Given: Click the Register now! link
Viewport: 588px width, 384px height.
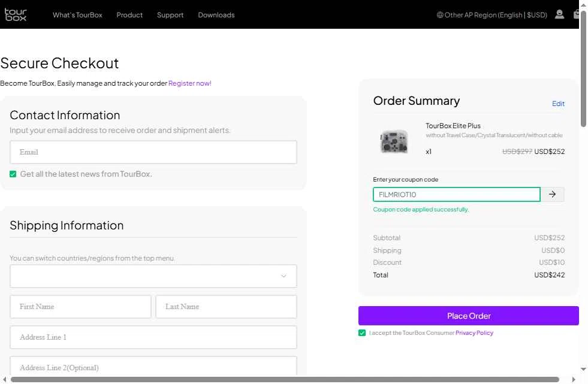Looking at the screenshot, I should 190,83.
